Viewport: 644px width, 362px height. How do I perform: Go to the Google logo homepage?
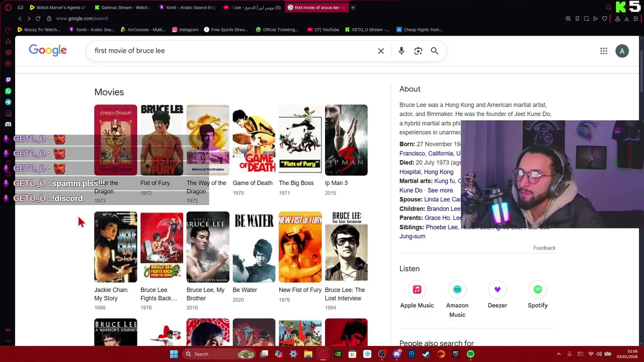(48, 50)
